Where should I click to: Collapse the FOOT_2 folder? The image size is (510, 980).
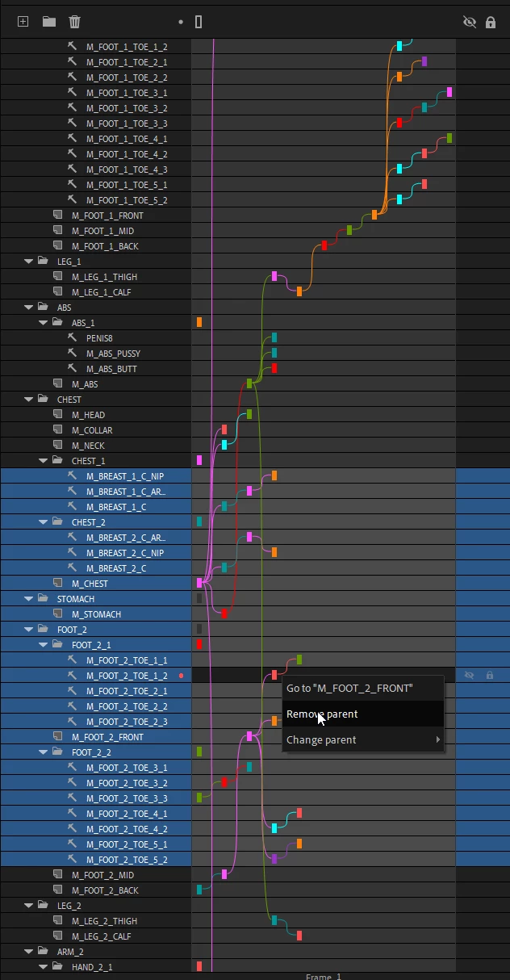pyautogui.click(x=29, y=630)
